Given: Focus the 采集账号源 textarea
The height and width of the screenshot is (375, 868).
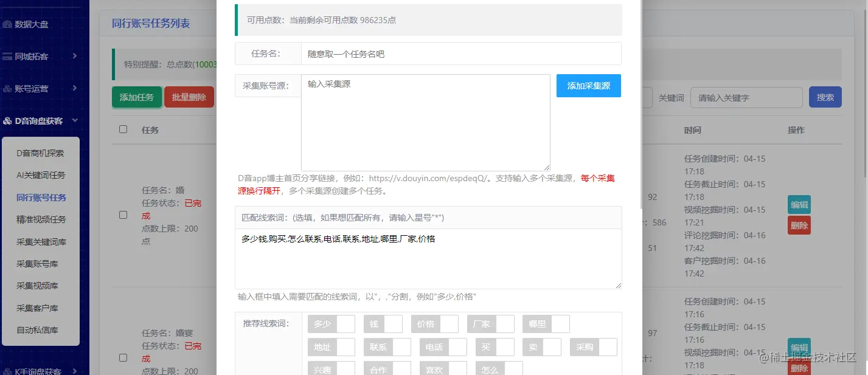Looking at the screenshot, I should [x=426, y=123].
